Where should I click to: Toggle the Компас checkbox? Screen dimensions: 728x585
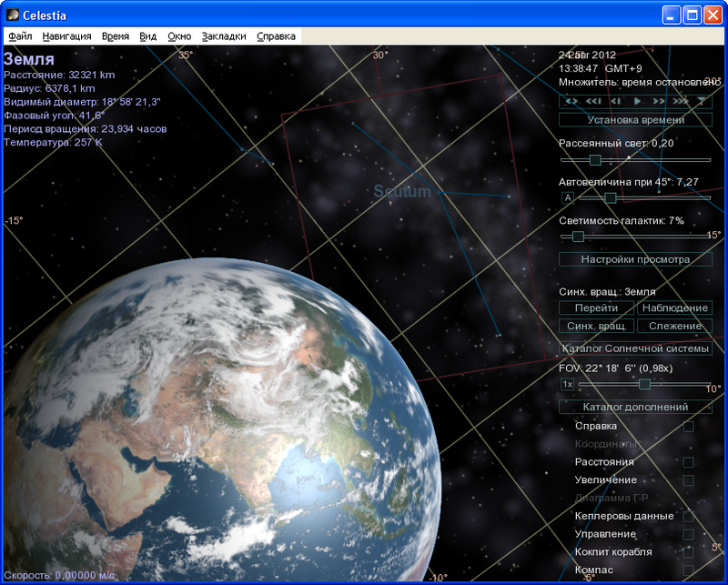point(688,570)
